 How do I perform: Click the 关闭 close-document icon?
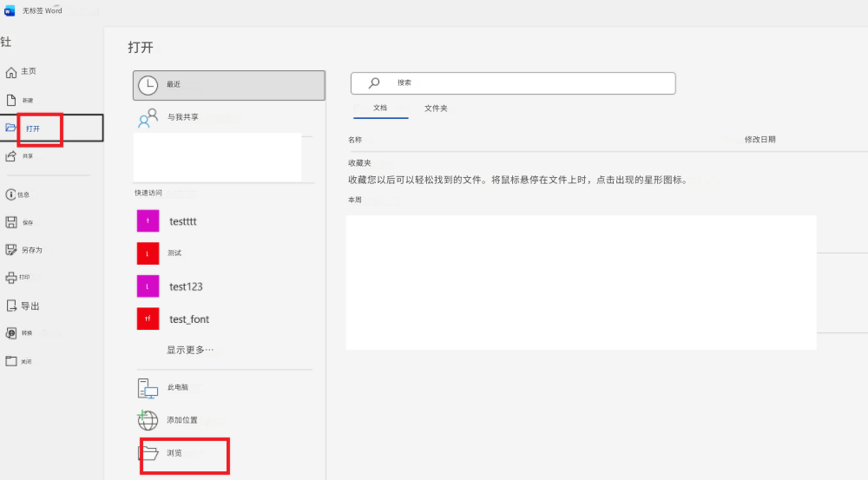(x=11, y=361)
